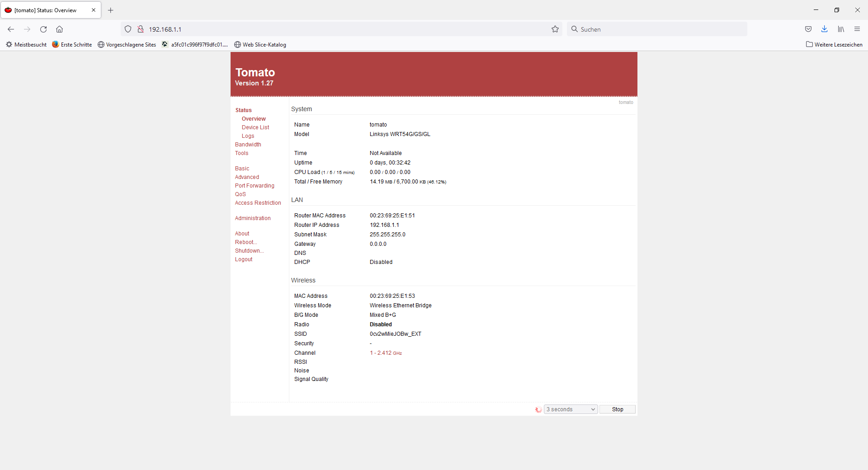Click the Linksys WRT54G/GS/GL model value
Image resolution: width=868 pixels, height=470 pixels.
pyautogui.click(x=400, y=134)
